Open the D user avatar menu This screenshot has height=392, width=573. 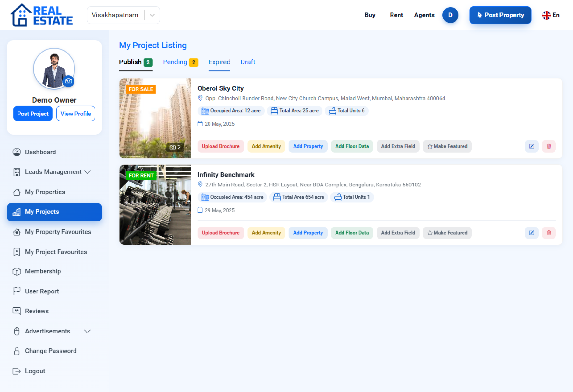tap(450, 15)
